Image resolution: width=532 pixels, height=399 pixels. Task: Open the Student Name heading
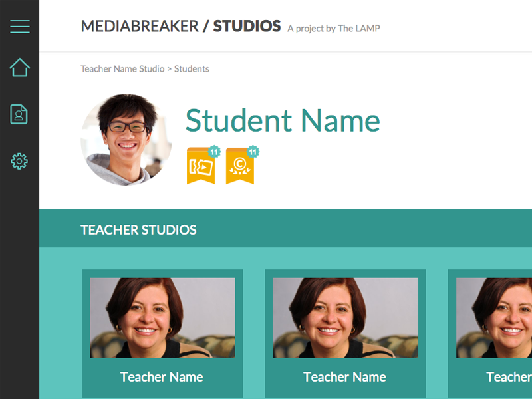coord(282,121)
